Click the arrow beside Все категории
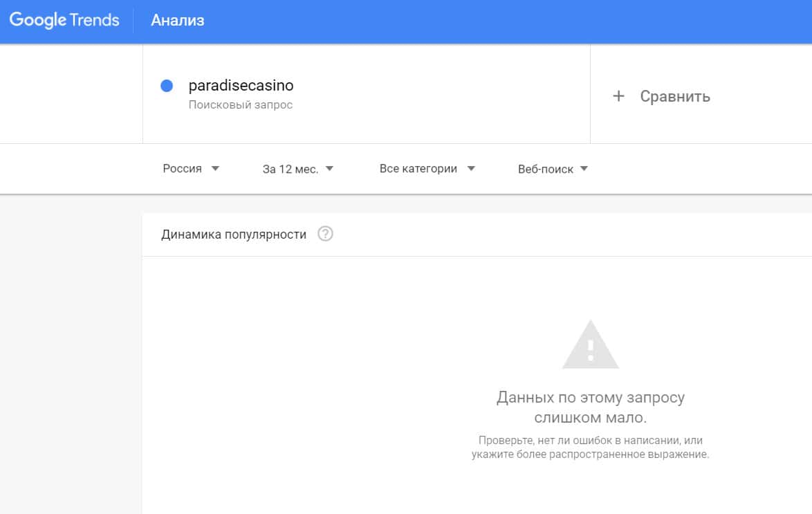This screenshot has height=514, width=812. (x=471, y=168)
